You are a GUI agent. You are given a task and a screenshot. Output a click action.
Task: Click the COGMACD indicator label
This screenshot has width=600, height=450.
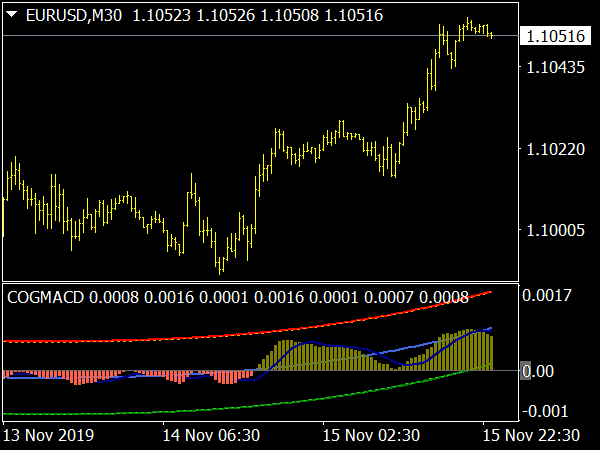46,297
